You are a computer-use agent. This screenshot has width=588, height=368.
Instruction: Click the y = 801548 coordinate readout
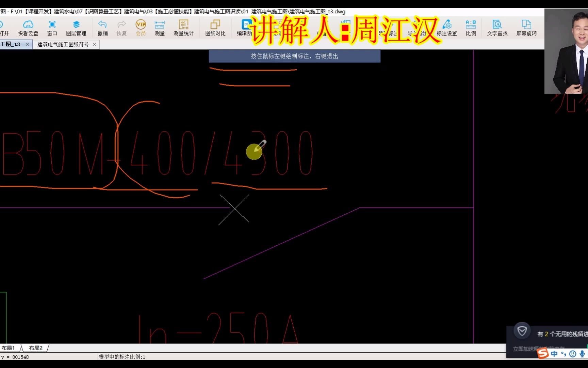[x=15, y=357]
